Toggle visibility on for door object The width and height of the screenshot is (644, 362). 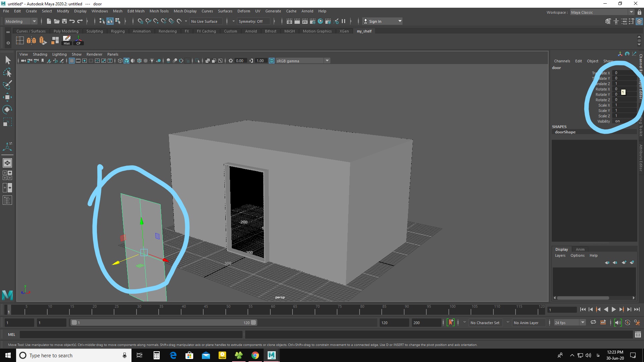(619, 121)
